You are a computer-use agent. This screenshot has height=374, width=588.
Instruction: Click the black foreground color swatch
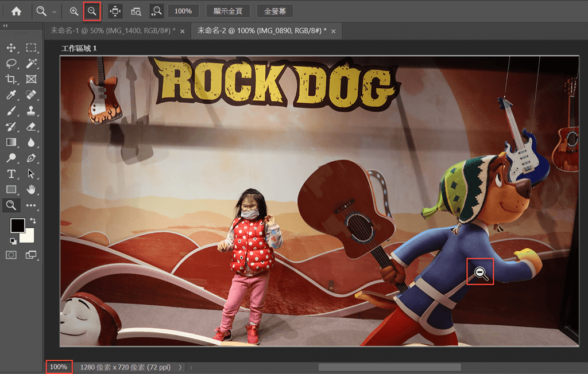click(17, 225)
